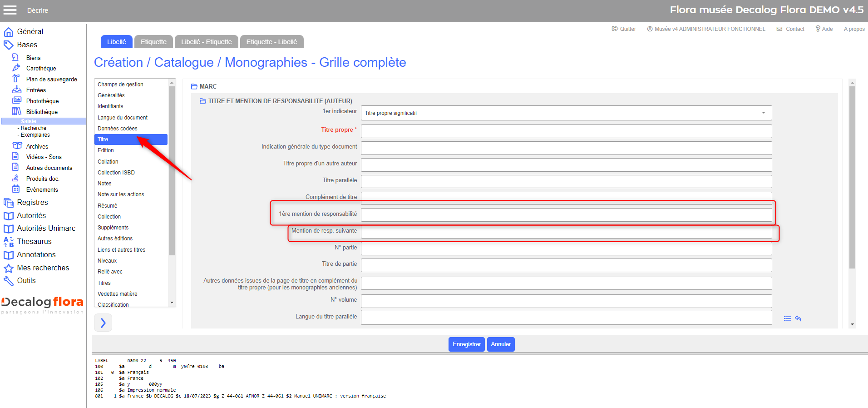Open Exemplaires under Bibliothèque
The width and height of the screenshot is (868, 408).
coord(35,135)
